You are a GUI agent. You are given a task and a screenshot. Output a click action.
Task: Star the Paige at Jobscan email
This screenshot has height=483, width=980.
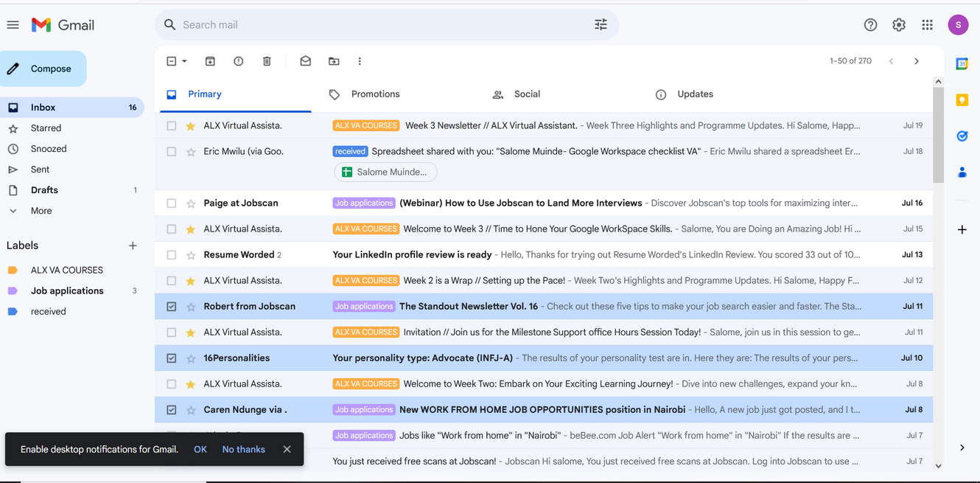[x=191, y=204]
